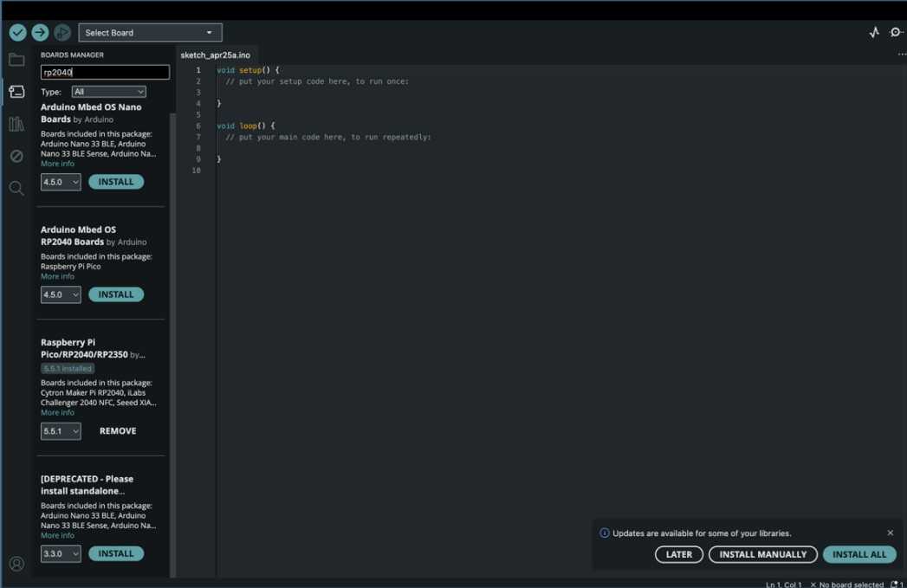This screenshot has width=907, height=588.
Task: Click the 'Raspberry Pi Pico/RP2040/RP2350' title
Action: pos(84,348)
